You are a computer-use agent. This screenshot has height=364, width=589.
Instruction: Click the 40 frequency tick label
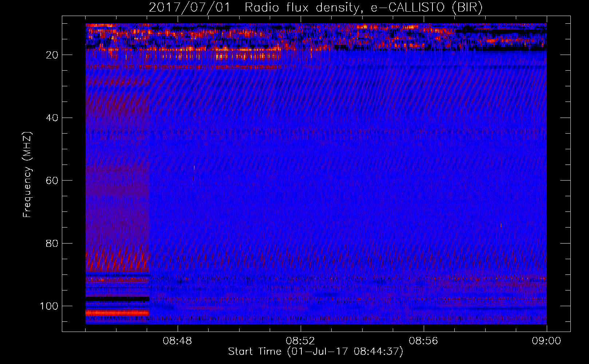pyautogui.click(x=52, y=118)
